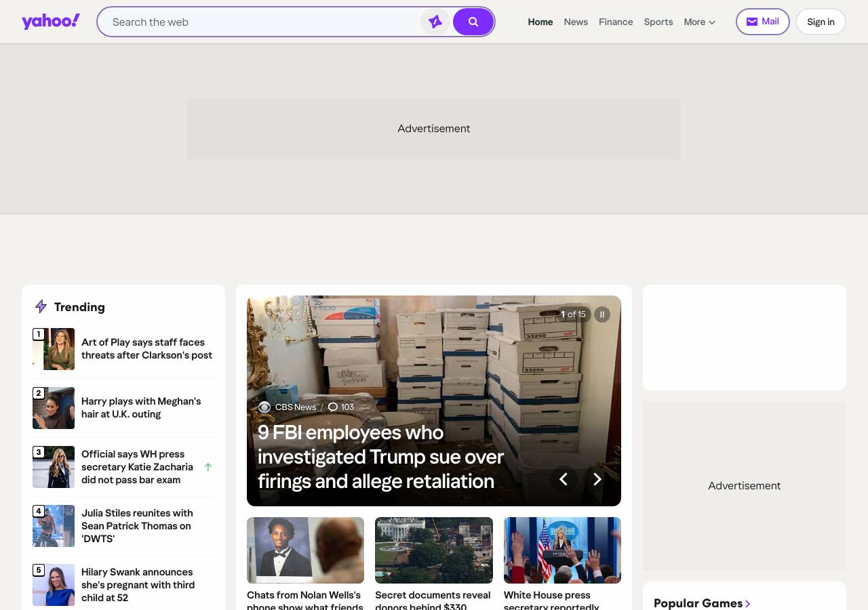Click Hilary Swank trending thumbnail
The image size is (868, 610).
click(x=54, y=585)
